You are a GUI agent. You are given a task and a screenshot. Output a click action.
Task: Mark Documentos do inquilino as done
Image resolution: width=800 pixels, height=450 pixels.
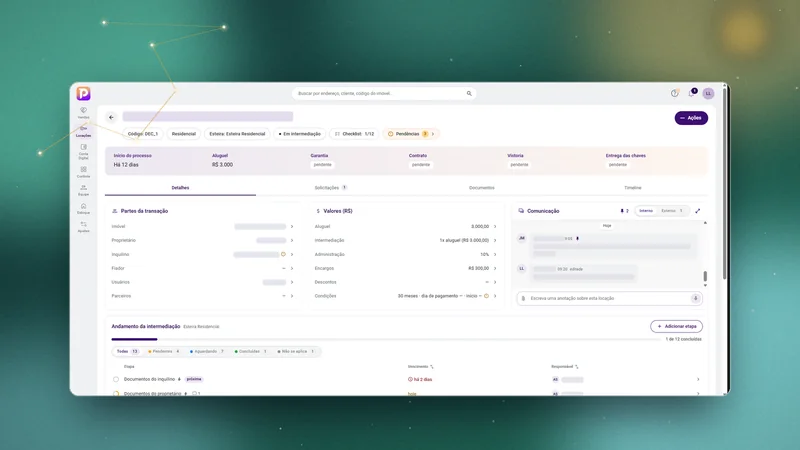[116, 379]
